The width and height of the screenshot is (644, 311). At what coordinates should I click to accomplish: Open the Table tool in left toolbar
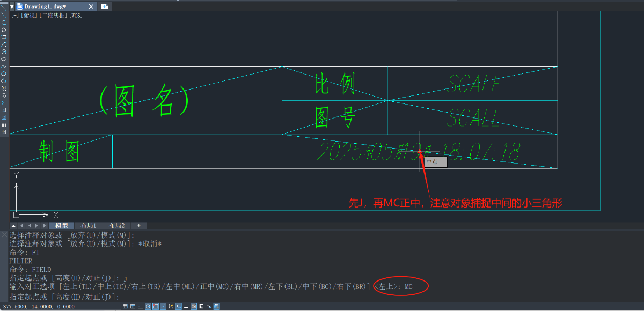[4, 124]
